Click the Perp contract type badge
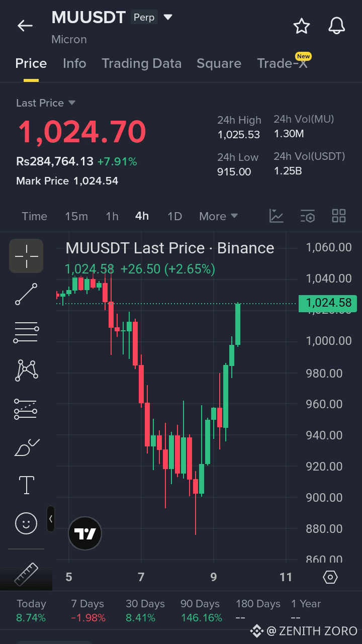The height and width of the screenshot is (644, 362). pos(144,17)
